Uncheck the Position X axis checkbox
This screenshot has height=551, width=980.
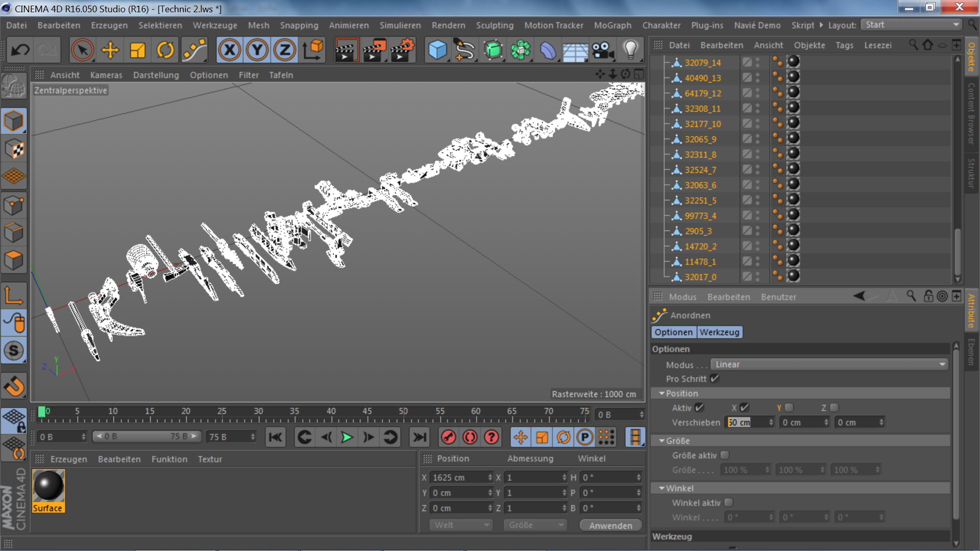pyautogui.click(x=744, y=408)
